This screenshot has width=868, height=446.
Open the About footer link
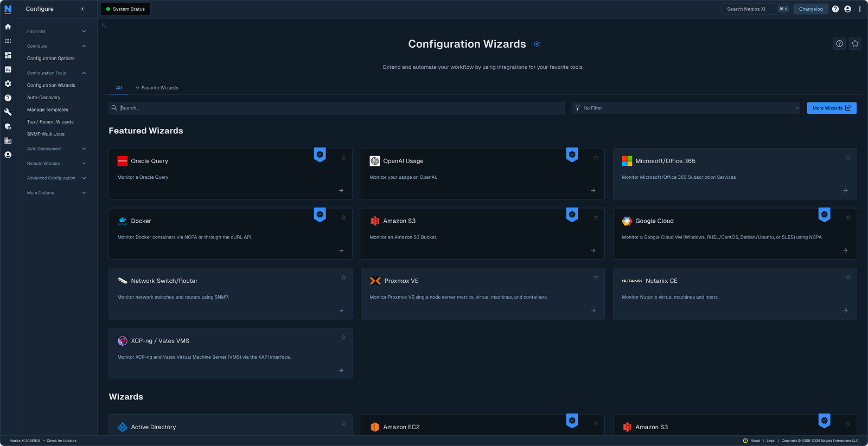pyautogui.click(x=755, y=441)
